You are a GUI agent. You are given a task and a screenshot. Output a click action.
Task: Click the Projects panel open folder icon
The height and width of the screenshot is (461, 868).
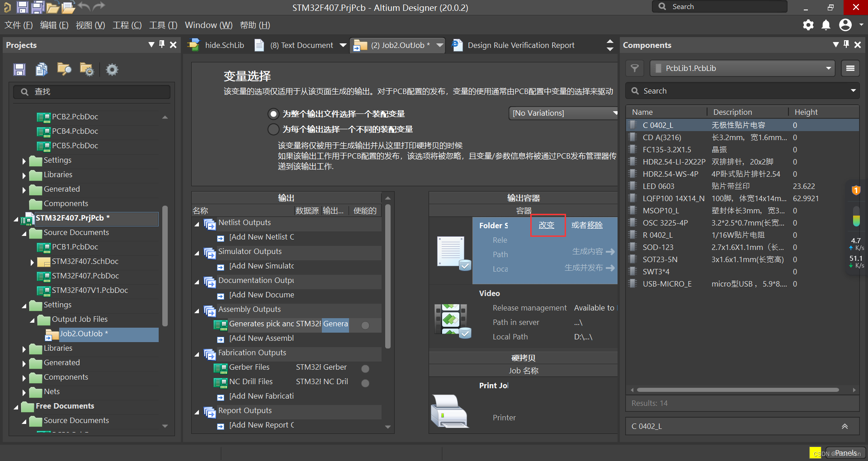click(x=64, y=69)
